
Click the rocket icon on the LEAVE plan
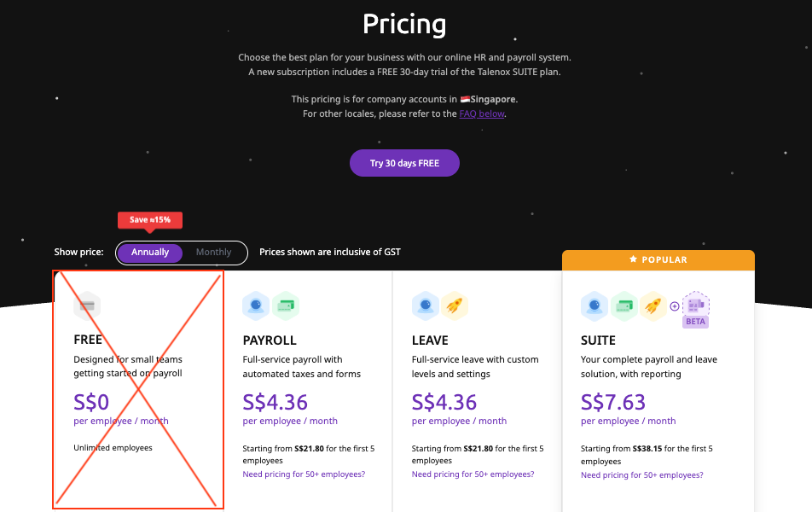click(x=455, y=305)
